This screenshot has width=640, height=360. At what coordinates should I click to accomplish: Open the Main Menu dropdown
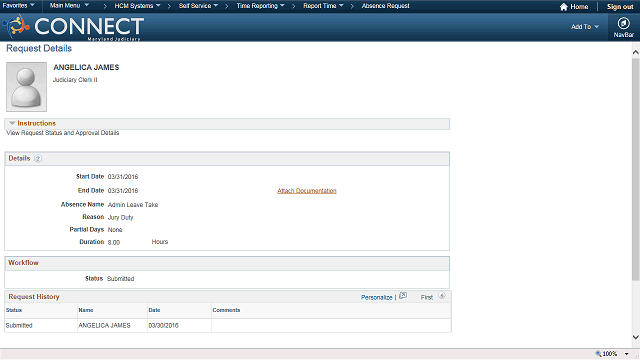69,6
